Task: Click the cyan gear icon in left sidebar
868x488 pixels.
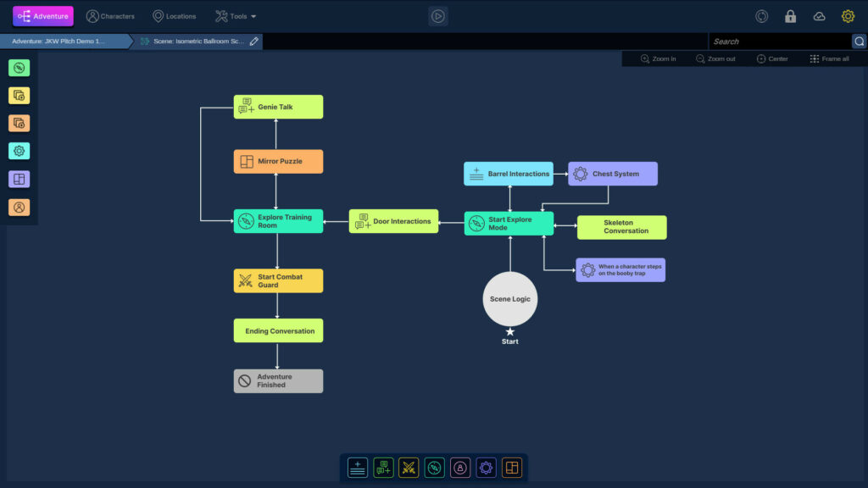Action: tap(19, 151)
